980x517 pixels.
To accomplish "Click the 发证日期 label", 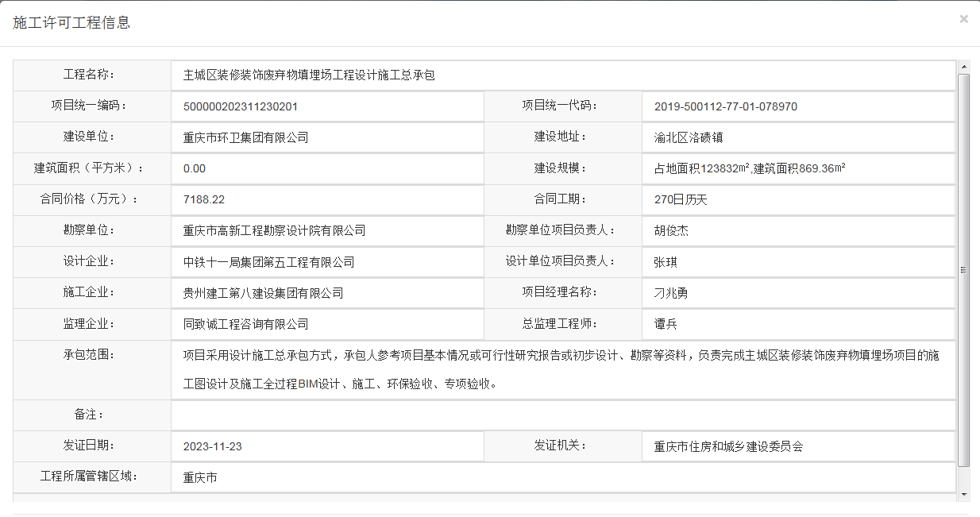I will pos(90,446).
